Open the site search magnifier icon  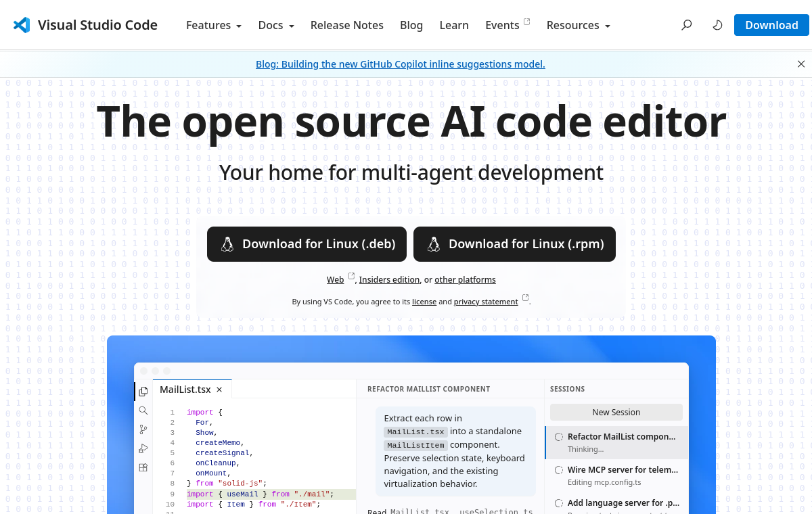(x=687, y=25)
